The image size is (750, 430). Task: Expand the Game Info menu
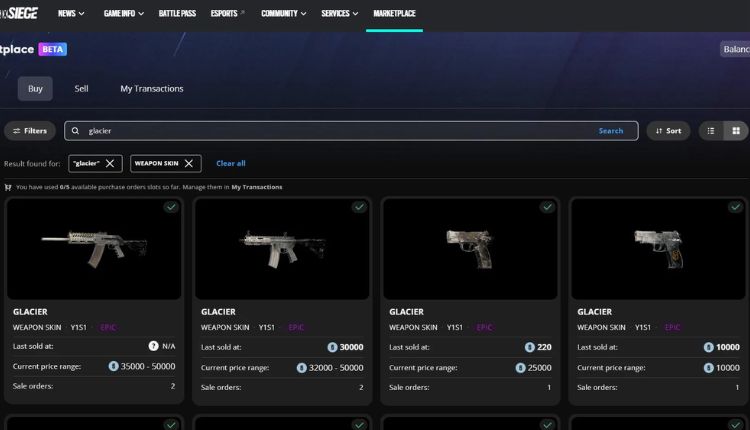pyautogui.click(x=123, y=13)
